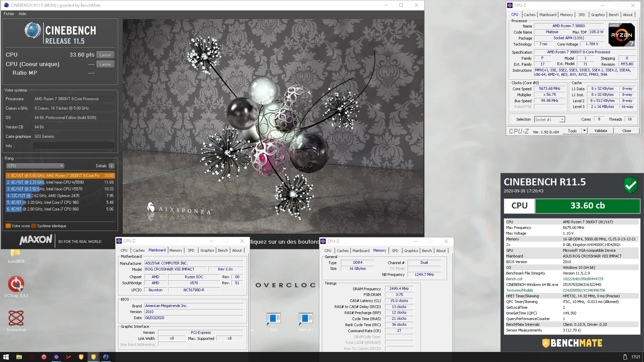The height and width of the screenshot is (362, 644).
Task: Click the taskbar clock showing 17:21
Action: coord(635,357)
